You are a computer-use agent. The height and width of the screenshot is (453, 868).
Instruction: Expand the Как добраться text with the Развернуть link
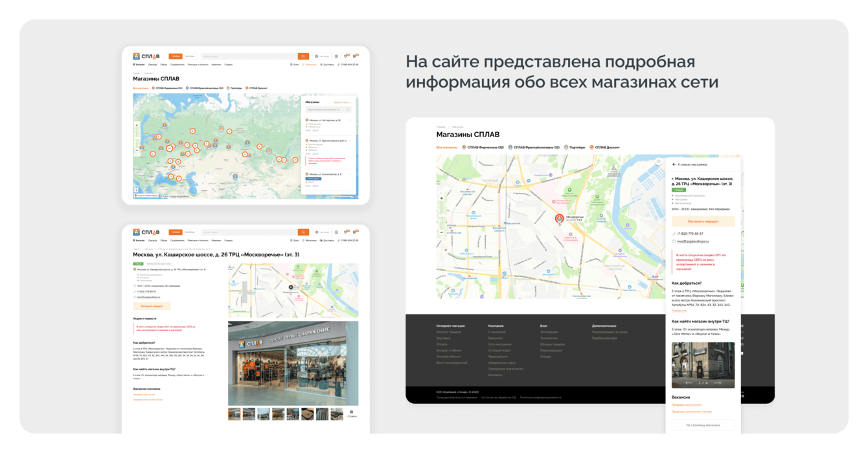679,311
